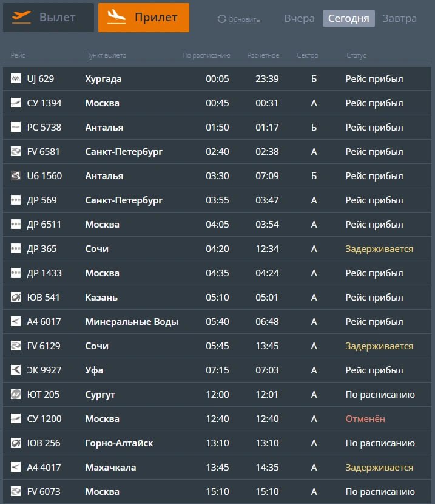This screenshot has height=504, width=435.
Task: Click the airline logo beside flight UJ 629
Action: [16, 79]
